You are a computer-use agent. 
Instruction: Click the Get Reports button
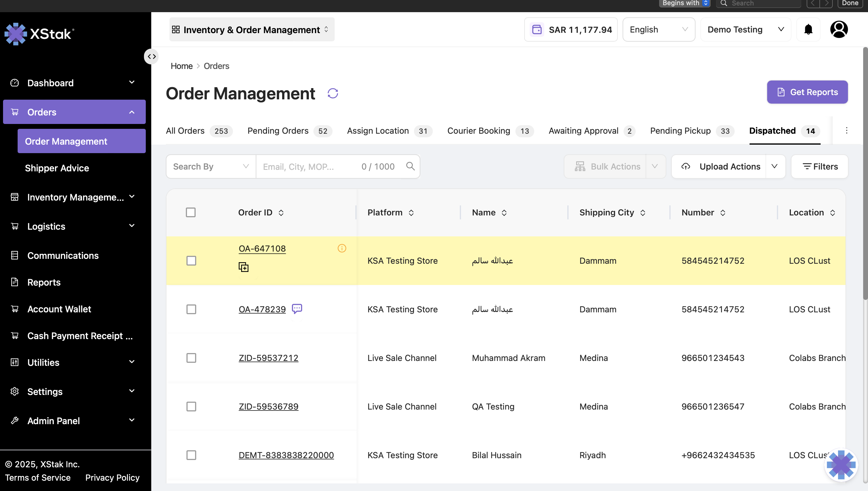pos(807,92)
